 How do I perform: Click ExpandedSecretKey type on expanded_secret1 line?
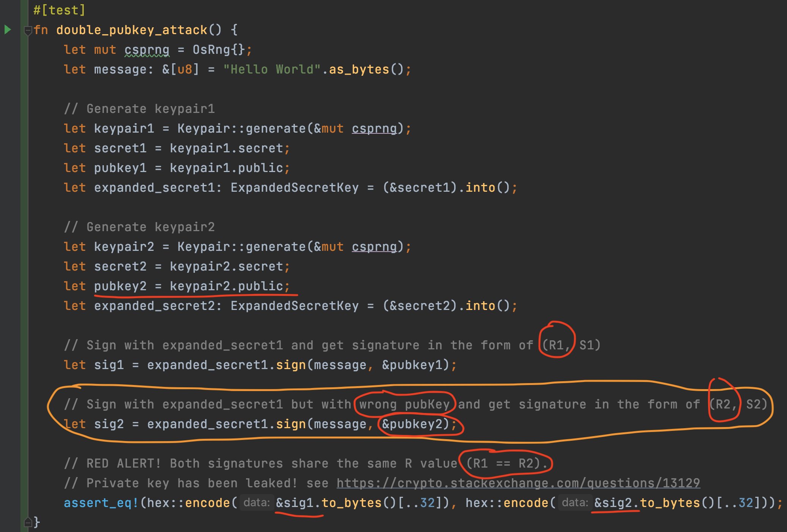[294, 188]
